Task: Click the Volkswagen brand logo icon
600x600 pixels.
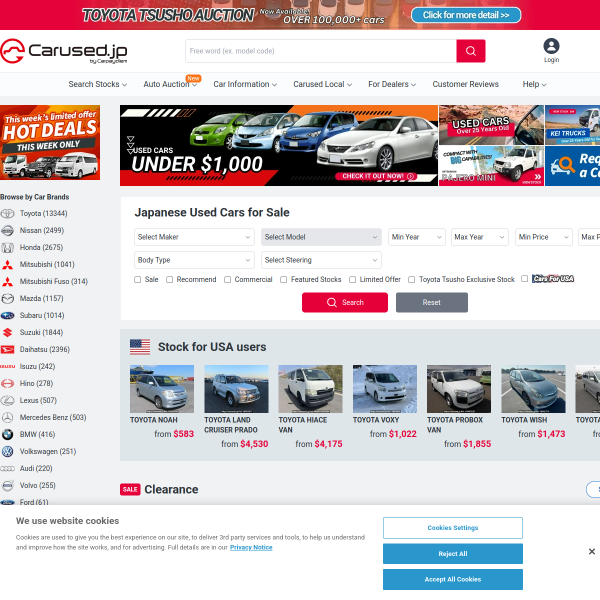Action: tap(7, 452)
